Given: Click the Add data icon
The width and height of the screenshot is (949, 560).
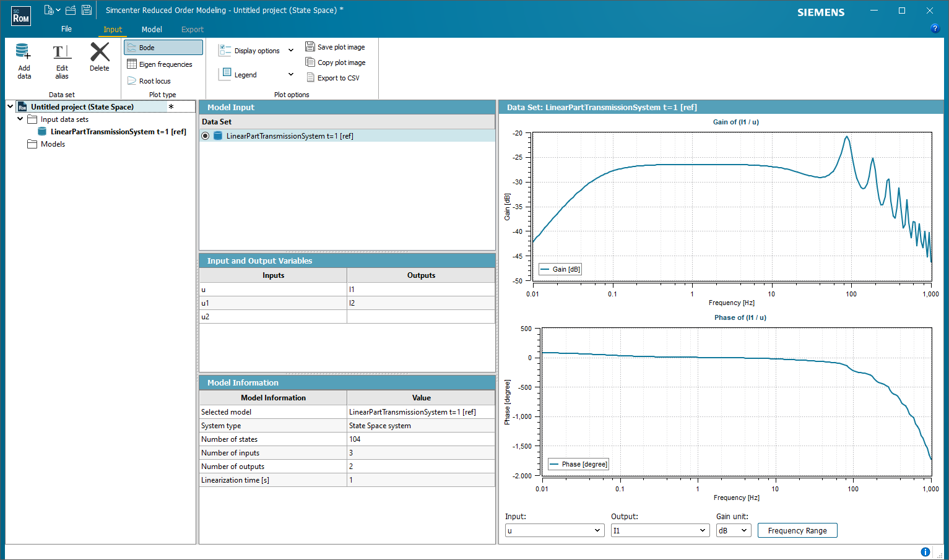Looking at the screenshot, I should (x=24, y=52).
